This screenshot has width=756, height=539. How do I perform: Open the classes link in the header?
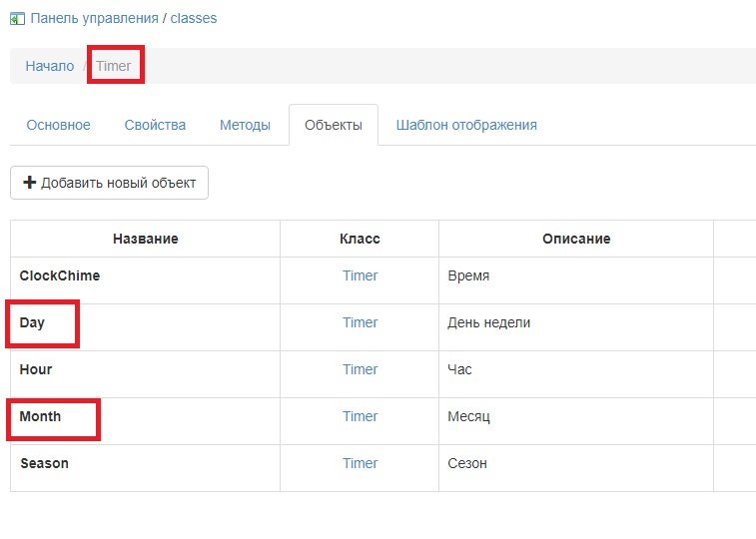tap(194, 18)
